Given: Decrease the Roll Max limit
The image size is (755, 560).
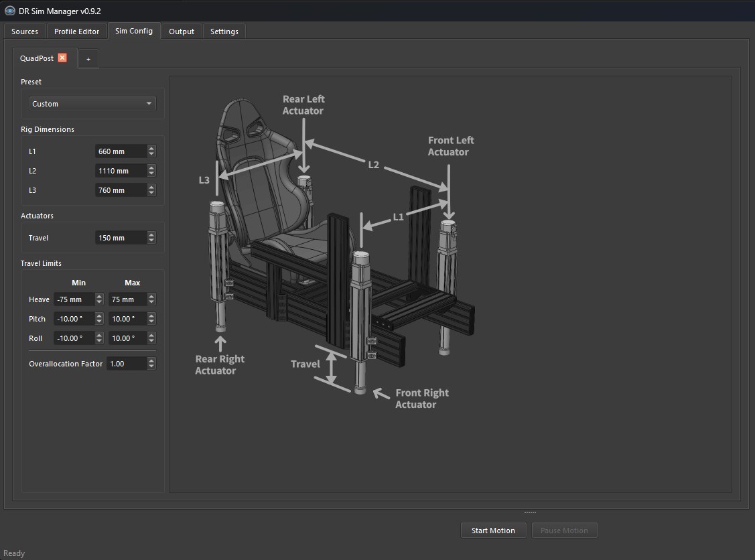Looking at the screenshot, I should point(151,341).
